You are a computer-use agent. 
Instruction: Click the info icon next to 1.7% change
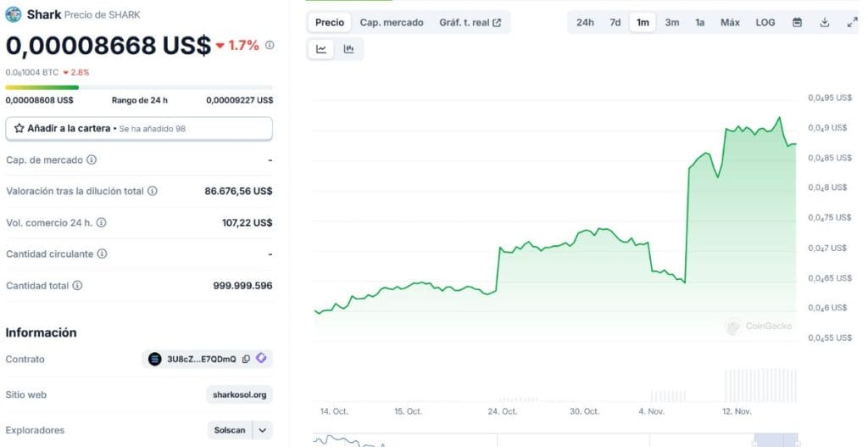[x=270, y=45]
